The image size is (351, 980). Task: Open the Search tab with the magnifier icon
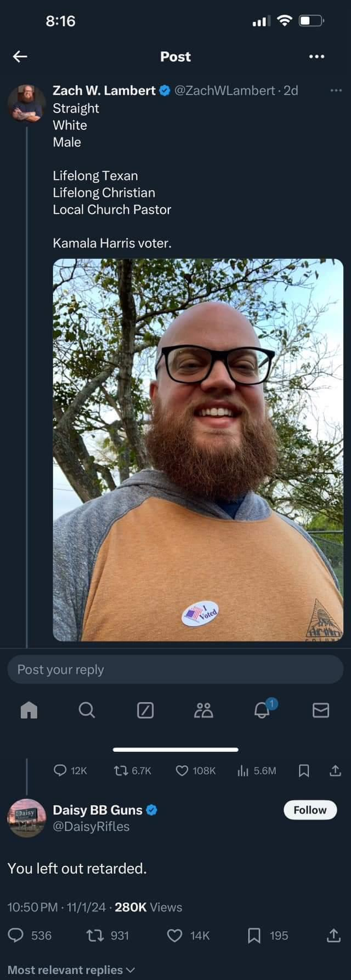[87, 710]
